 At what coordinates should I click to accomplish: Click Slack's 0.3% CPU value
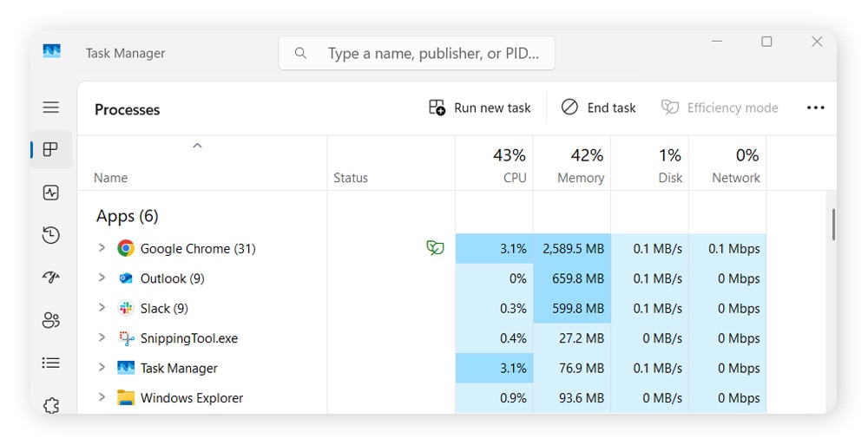pos(513,308)
